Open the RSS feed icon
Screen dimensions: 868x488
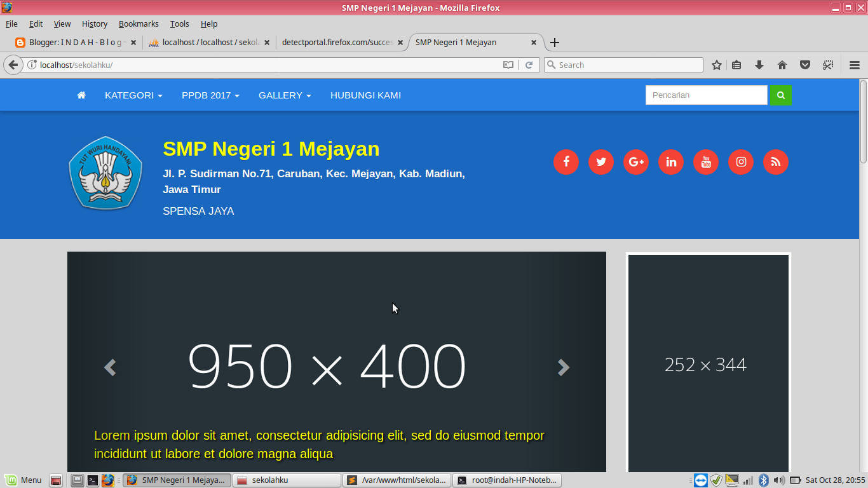click(775, 162)
